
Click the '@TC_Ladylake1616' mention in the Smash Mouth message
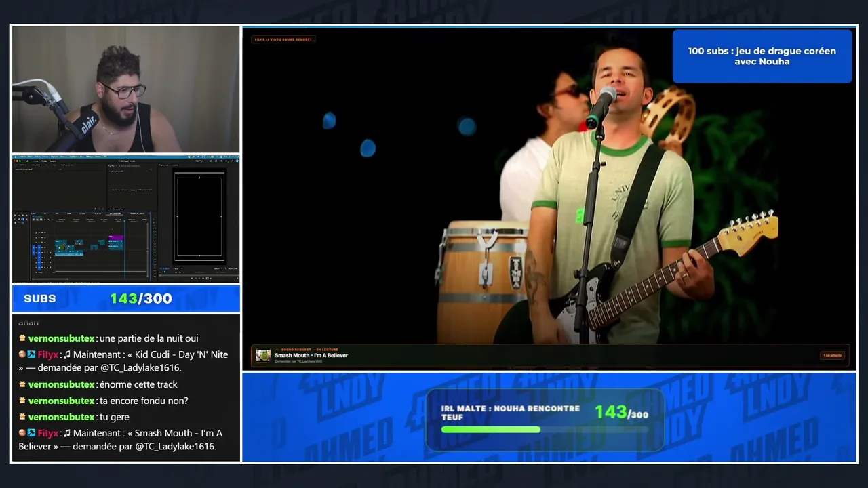pyautogui.click(x=174, y=447)
